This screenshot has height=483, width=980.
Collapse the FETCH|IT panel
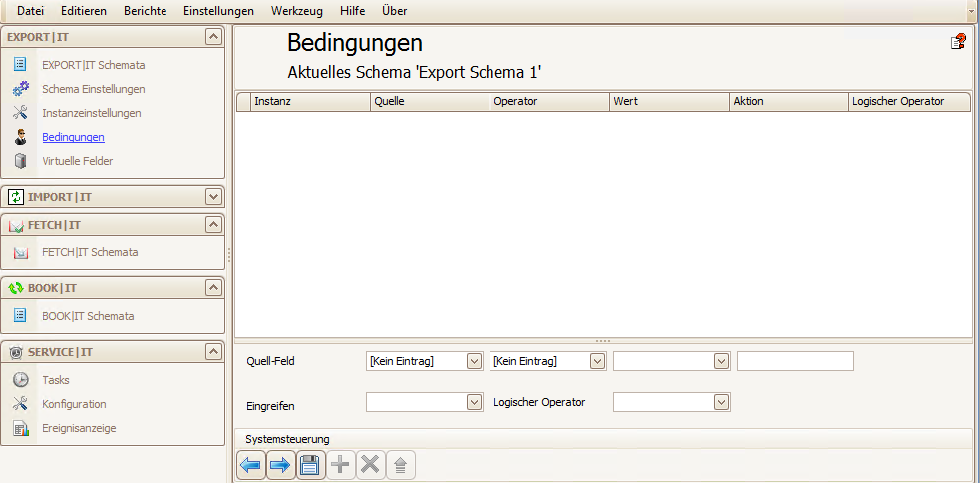point(213,225)
